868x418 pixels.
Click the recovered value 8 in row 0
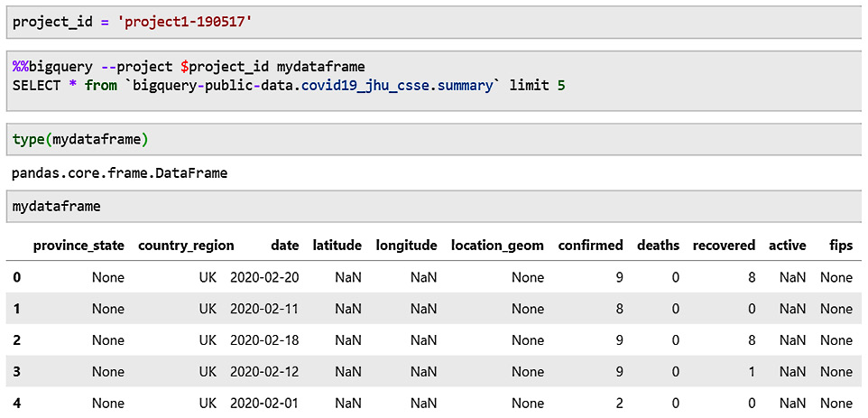click(752, 277)
